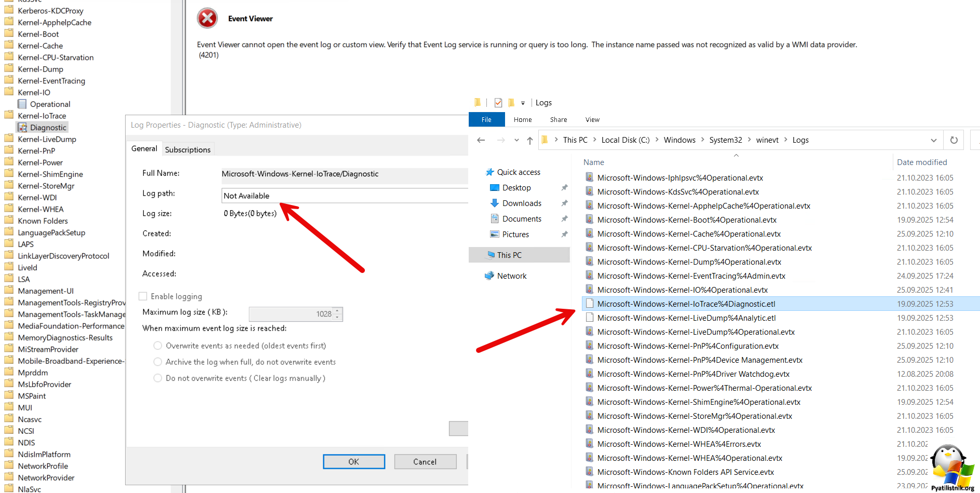
Task: Open the Share ribbon tab
Action: (559, 119)
